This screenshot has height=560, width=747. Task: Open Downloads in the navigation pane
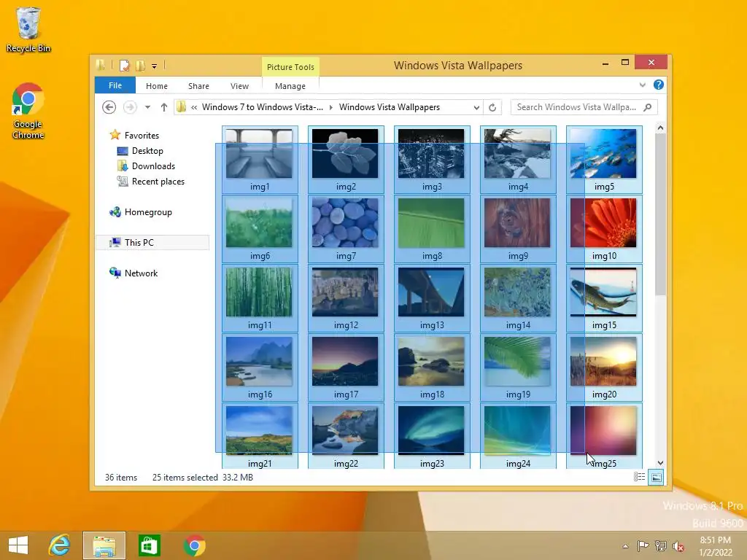point(146,166)
